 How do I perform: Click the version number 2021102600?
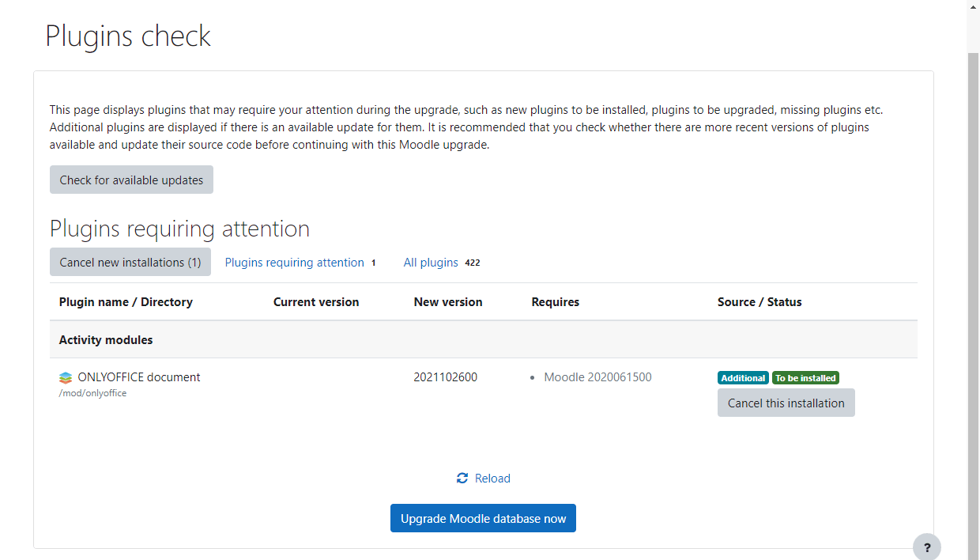coord(445,377)
